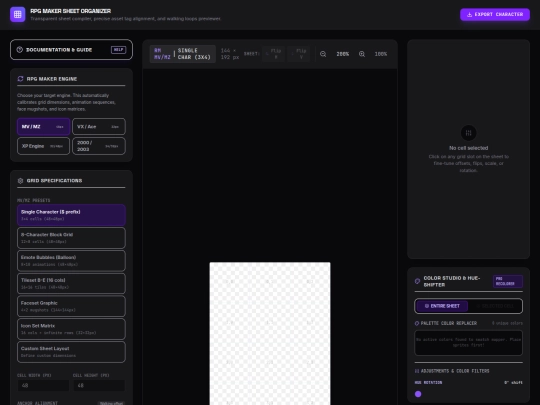Viewport: 540px width, 405px height.
Task: Focus the Cell Height input field
Action: pos(99,385)
